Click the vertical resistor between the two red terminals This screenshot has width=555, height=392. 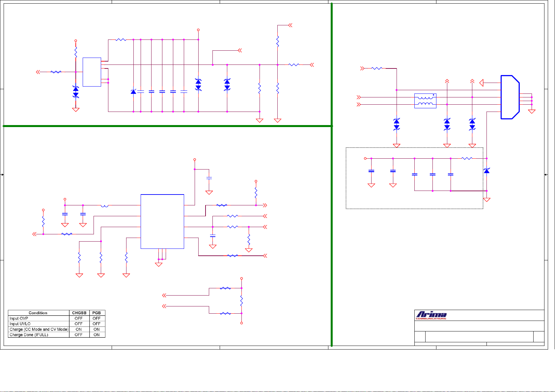(241, 301)
